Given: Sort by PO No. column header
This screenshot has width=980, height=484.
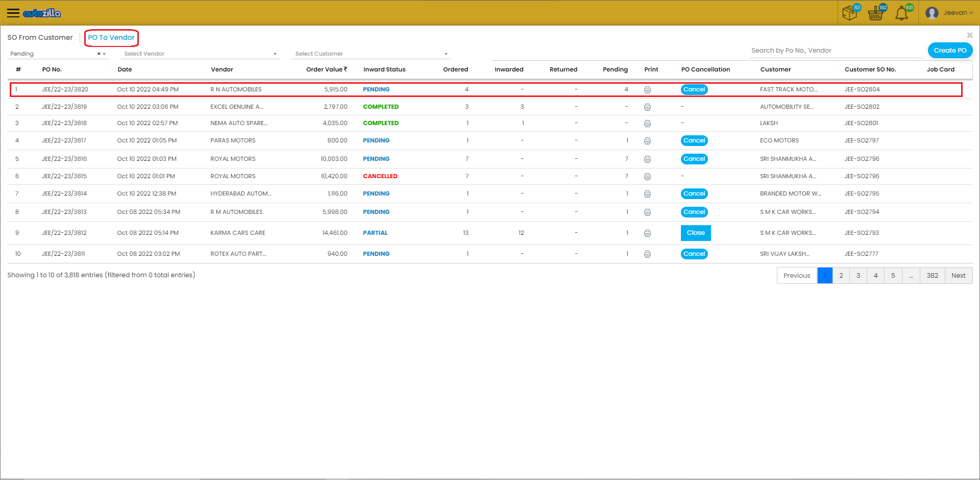Looking at the screenshot, I should [x=52, y=69].
